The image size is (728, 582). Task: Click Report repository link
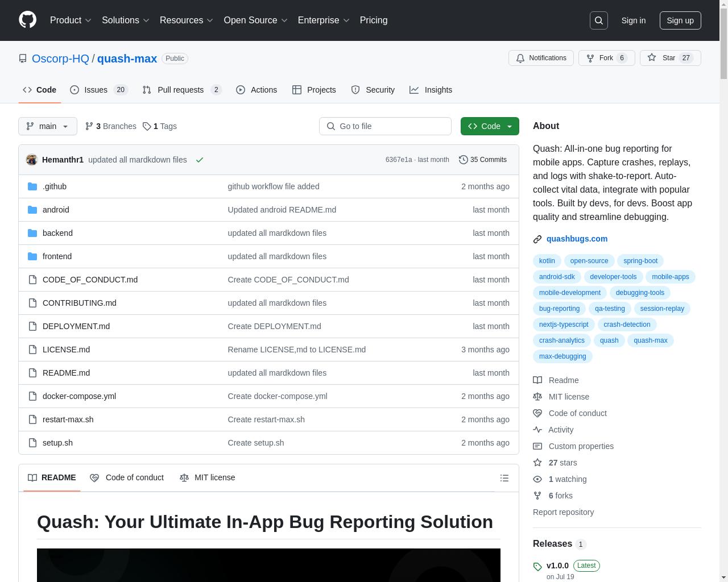[563, 512]
